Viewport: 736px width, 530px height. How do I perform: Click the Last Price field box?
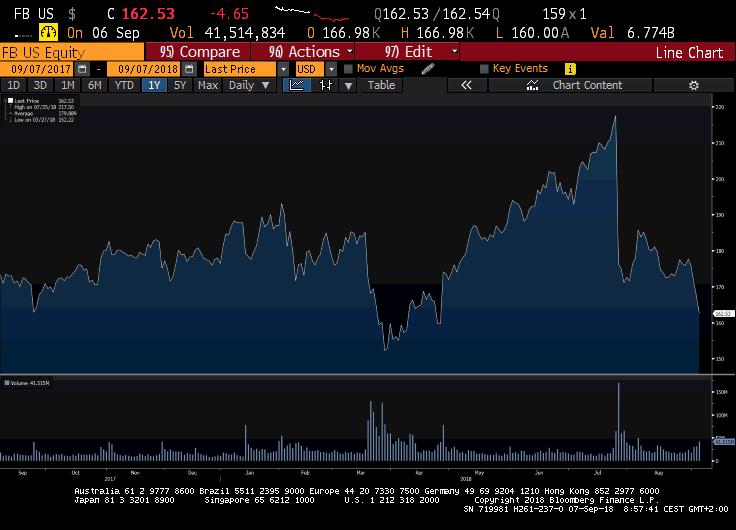tap(239, 69)
